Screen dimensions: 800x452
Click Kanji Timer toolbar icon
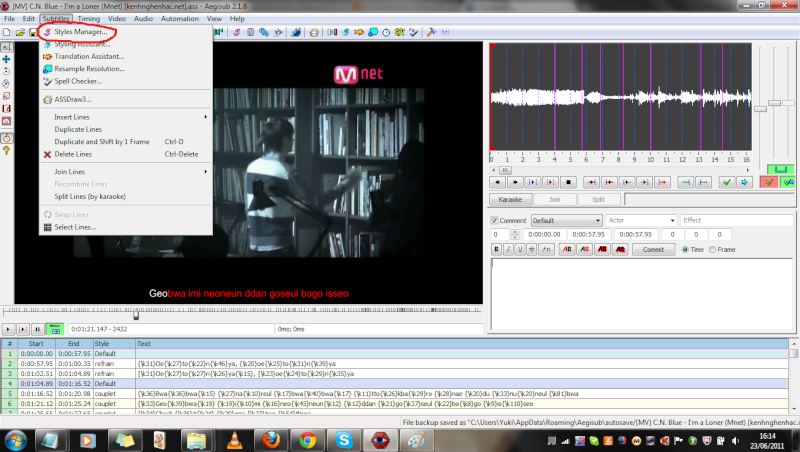399,32
